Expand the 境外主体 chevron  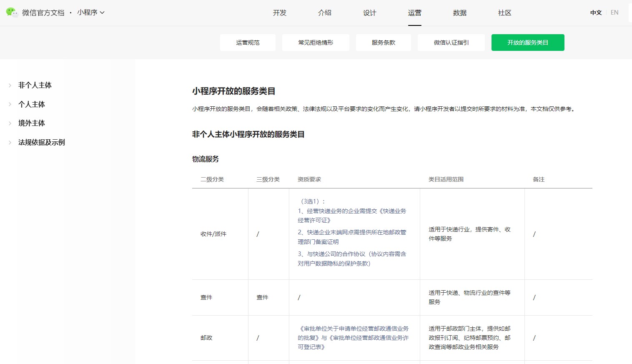coord(10,123)
